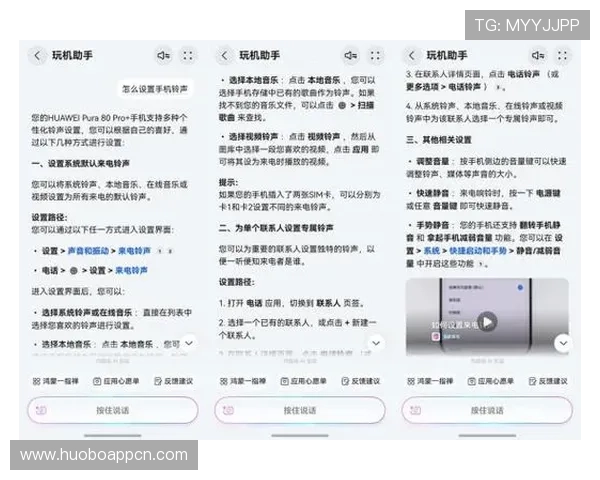Open the tutorial video thumbnail
Screen dimensions: 600x480
coord(487,317)
